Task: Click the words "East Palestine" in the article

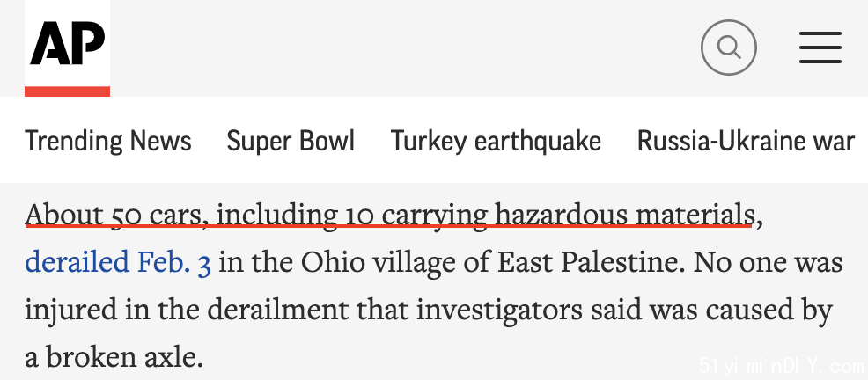Action: click(588, 262)
